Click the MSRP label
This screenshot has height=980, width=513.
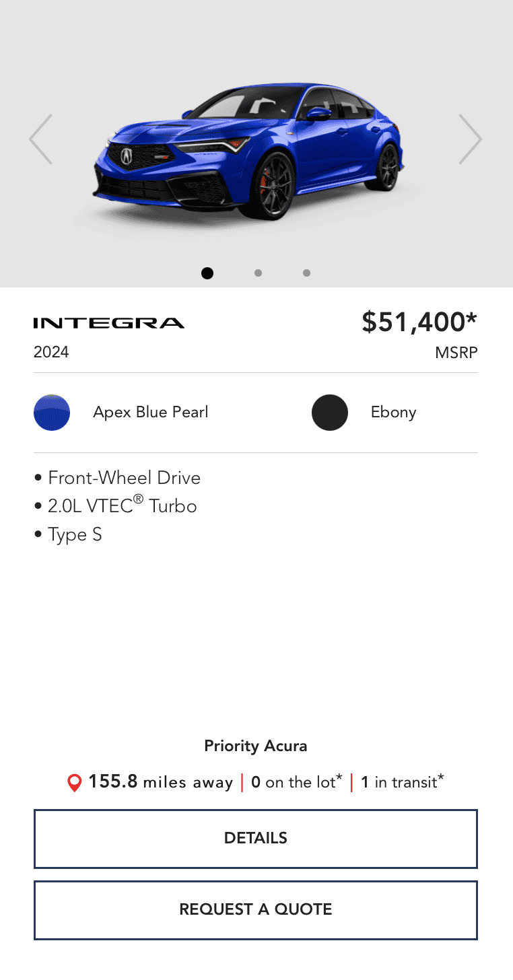(x=456, y=353)
